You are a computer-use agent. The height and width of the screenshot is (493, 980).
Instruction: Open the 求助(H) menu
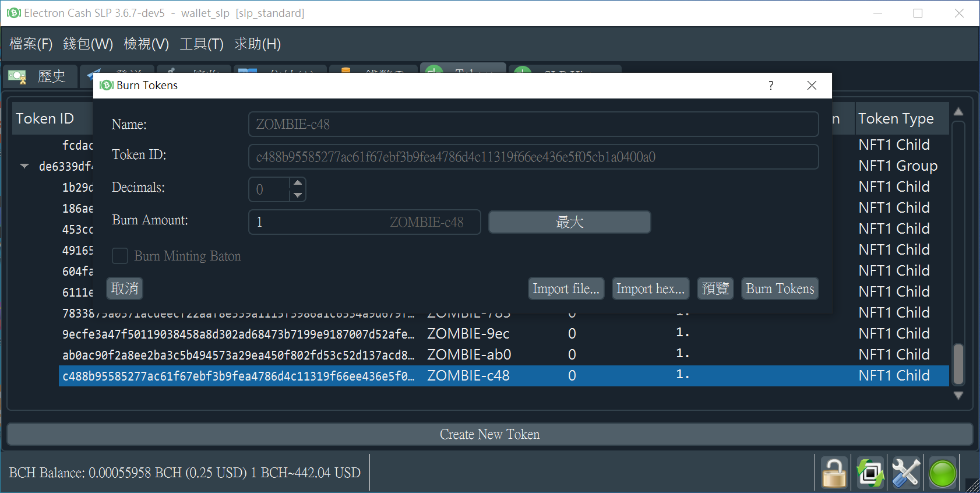click(x=258, y=44)
